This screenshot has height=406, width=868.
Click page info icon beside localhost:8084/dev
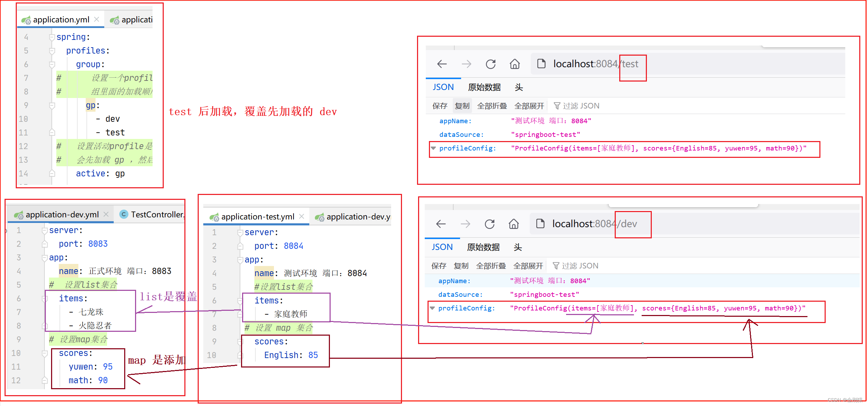click(540, 224)
